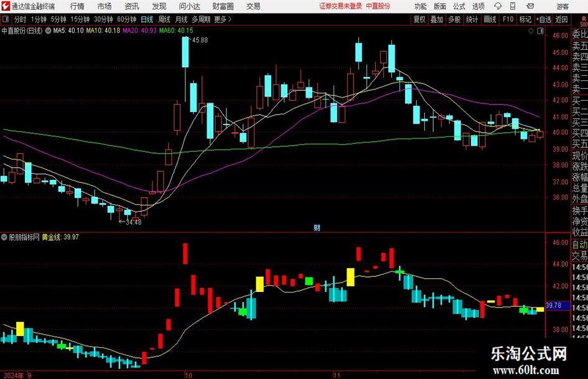The image size is (588, 379).
Task: Click the MA5: 40.10 label
Action: point(68,30)
